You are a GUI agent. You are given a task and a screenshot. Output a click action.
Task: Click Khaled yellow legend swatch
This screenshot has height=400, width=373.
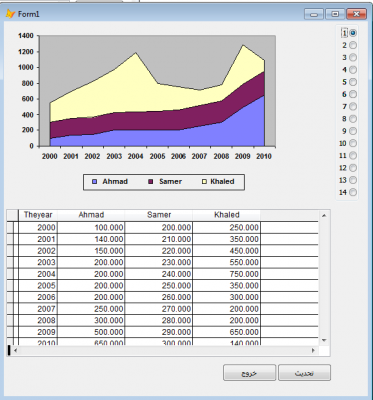pyautogui.click(x=204, y=182)
